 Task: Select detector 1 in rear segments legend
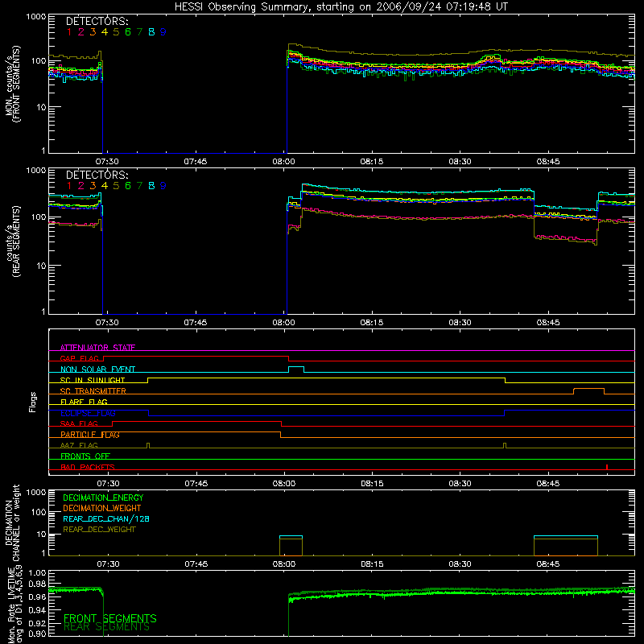coord(69,186)
